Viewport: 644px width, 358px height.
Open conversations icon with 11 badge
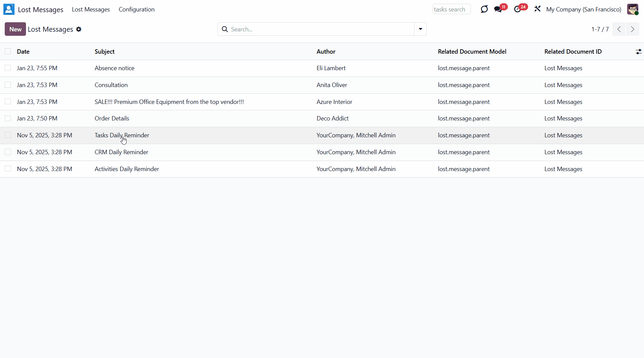click(499, 9)
